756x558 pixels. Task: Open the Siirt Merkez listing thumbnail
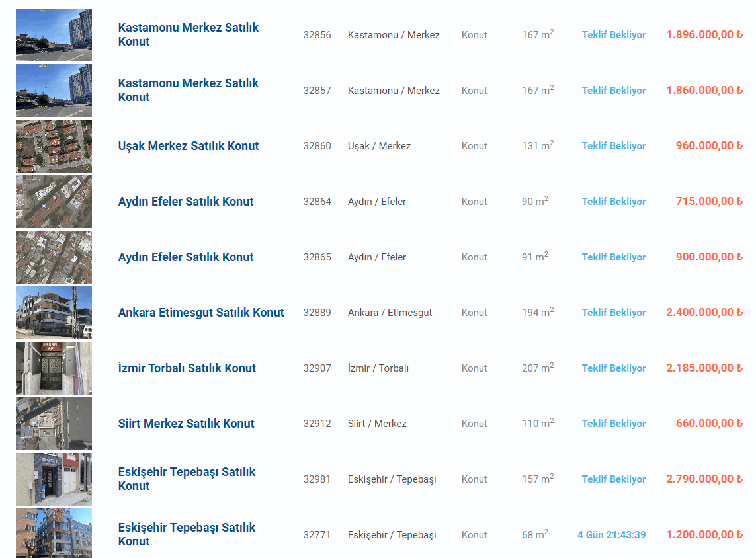coord(54,424)
